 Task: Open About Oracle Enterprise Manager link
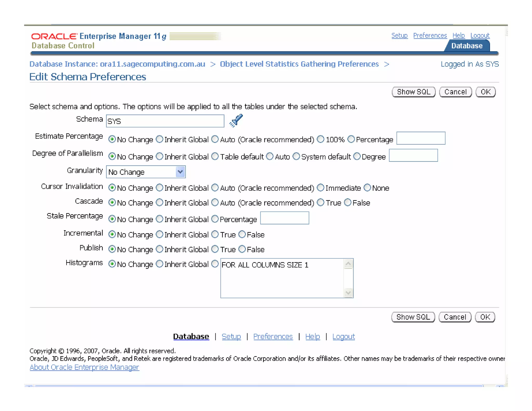(x=84, y=367)
